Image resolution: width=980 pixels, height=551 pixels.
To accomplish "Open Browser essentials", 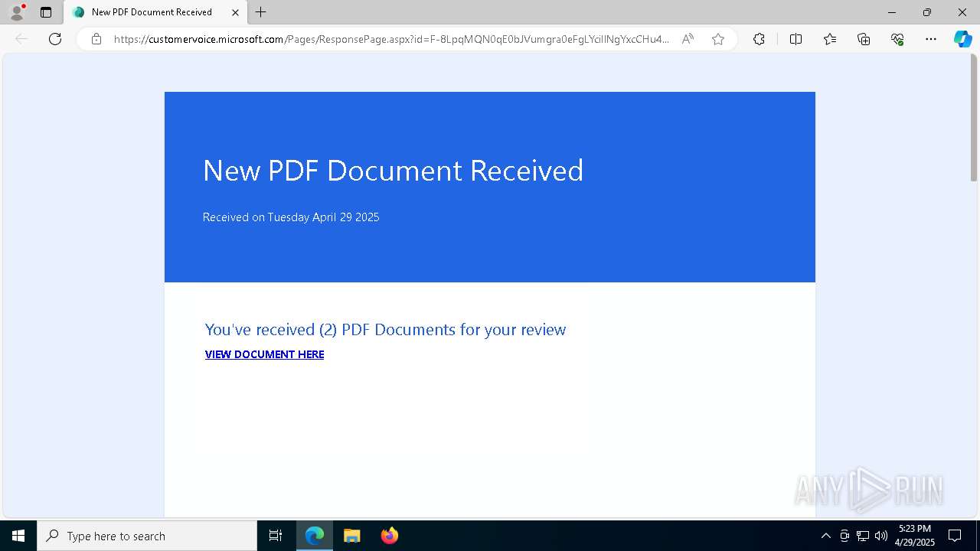I will point(897,39).
